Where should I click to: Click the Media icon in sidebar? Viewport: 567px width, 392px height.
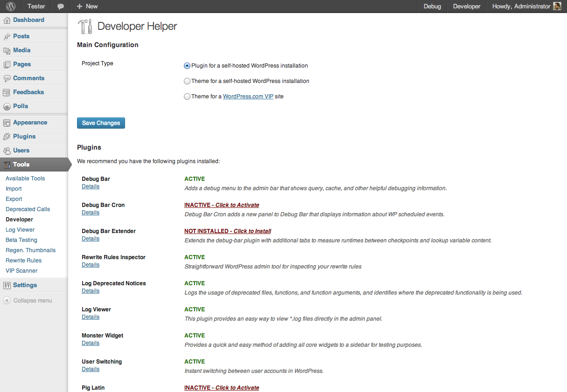click(x=7, y=50)
